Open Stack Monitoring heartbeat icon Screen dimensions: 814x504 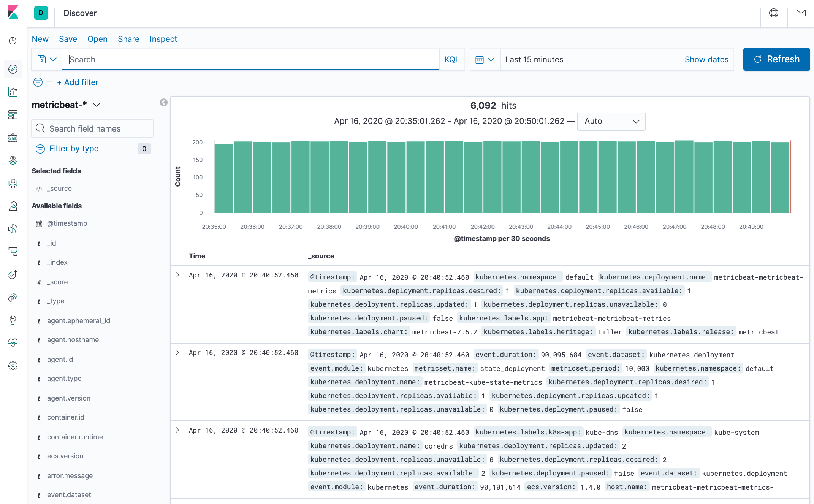tap(13, 343)
